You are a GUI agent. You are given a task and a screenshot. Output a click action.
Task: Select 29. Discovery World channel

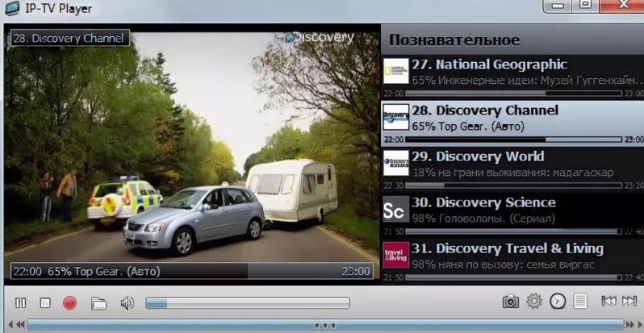click(x=512, y=169)
